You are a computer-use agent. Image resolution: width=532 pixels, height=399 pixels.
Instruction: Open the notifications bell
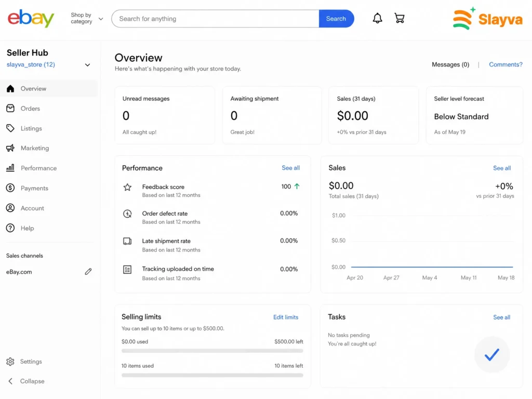click(x=377, y=18)
